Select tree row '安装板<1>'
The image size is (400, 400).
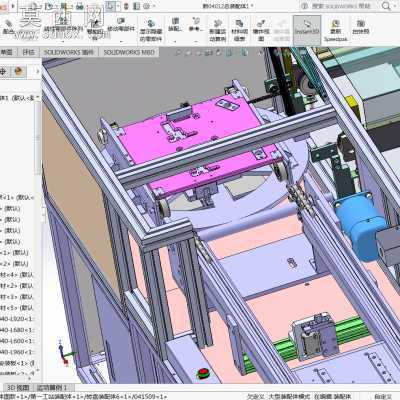17,363
